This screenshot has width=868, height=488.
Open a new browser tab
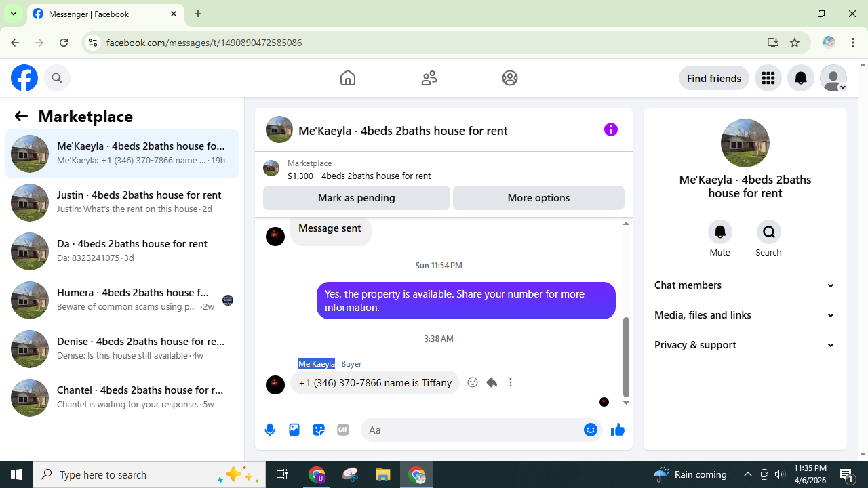point(198,14)
